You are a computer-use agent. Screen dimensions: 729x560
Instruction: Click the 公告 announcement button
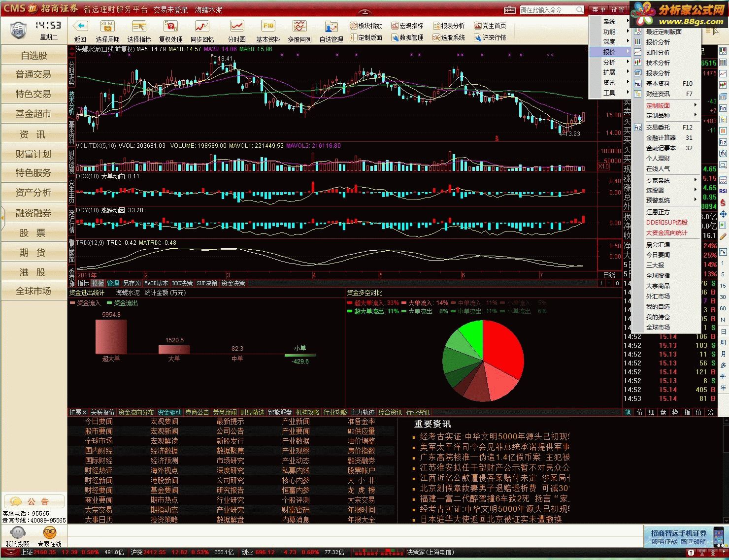(34, 501)
